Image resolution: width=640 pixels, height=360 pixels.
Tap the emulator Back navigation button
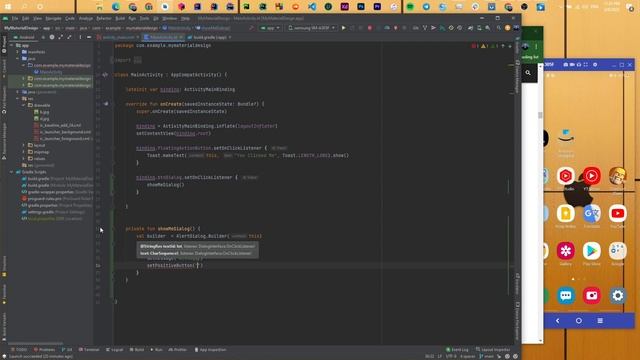558,321
